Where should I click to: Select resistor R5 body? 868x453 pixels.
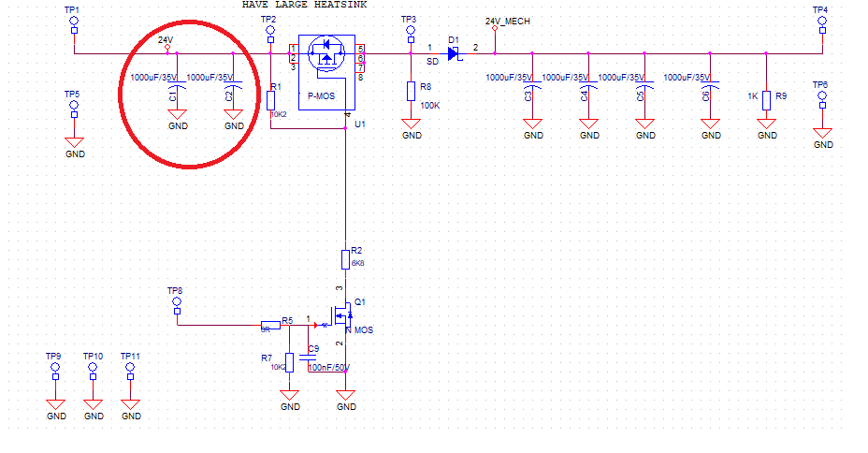(x=270, y=325)
